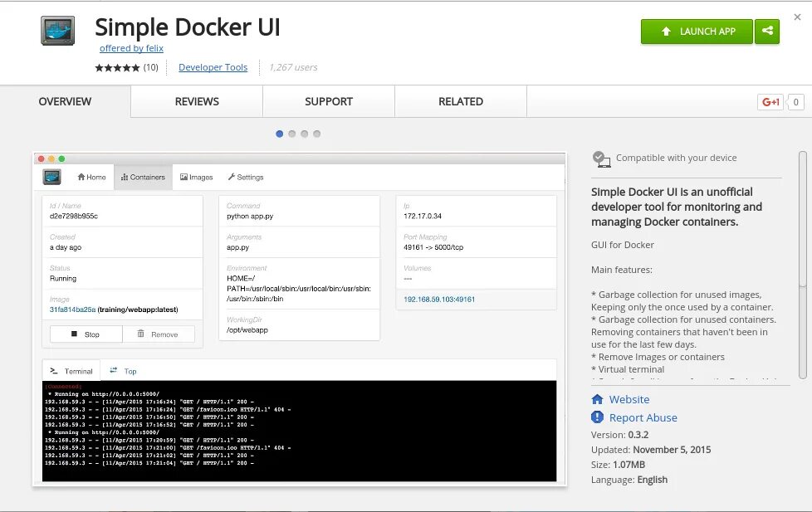Open the Related tab

[x=461, y=101]
